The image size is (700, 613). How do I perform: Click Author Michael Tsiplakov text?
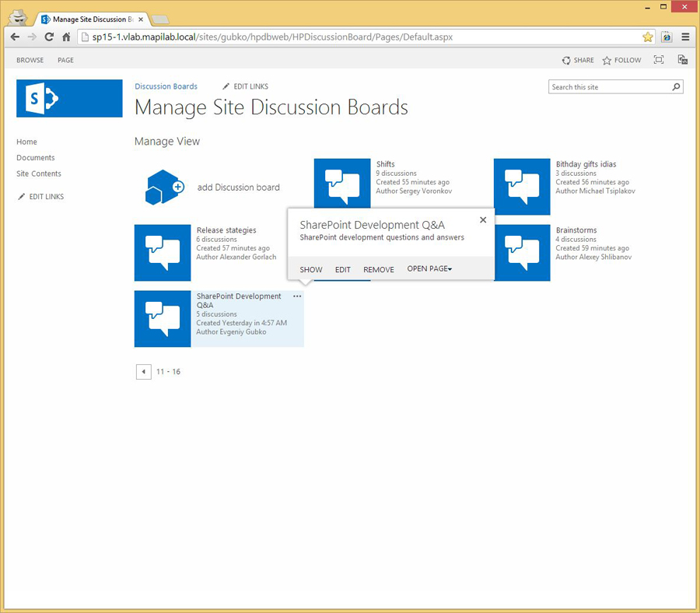pos(595,191)
